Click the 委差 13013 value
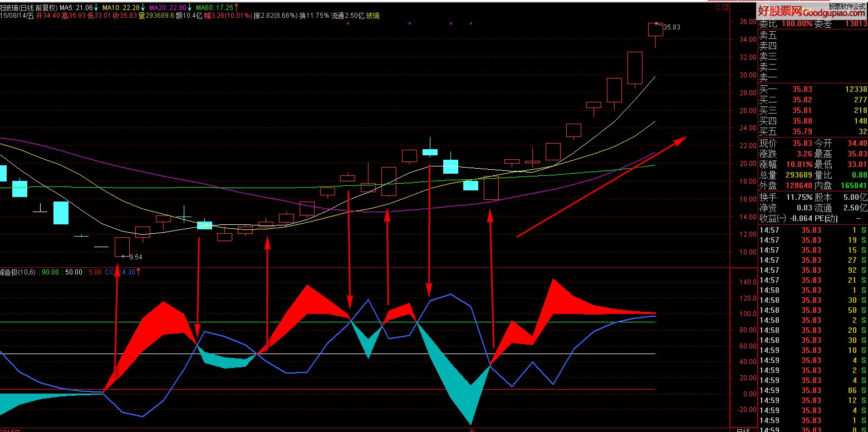The image size is (868, 432). [x=855, y=24]
